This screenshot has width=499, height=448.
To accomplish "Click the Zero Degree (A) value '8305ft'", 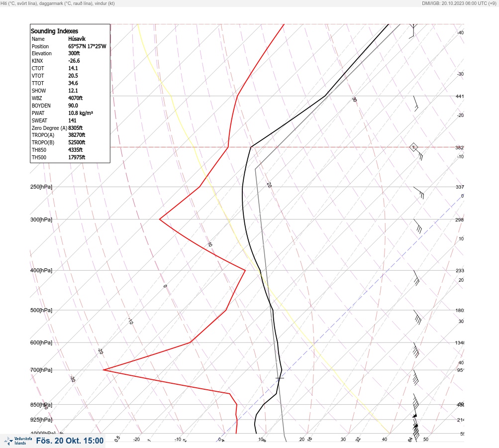I will 75,128.
